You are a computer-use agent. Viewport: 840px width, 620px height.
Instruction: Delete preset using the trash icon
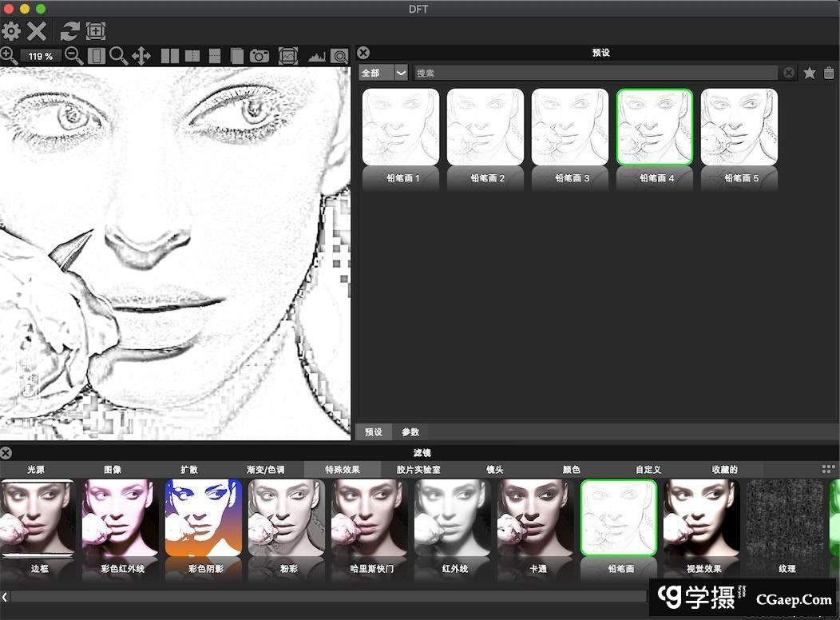click(x=829, y=73)
